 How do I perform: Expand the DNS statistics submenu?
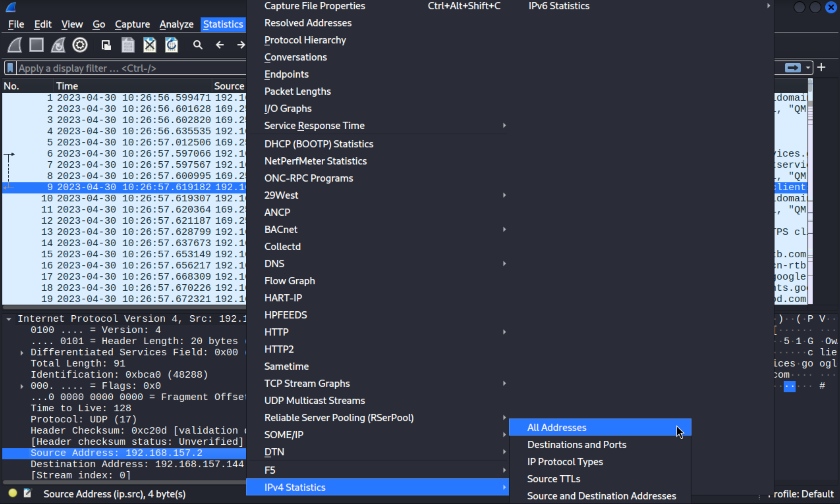click(x=377, y=264)
